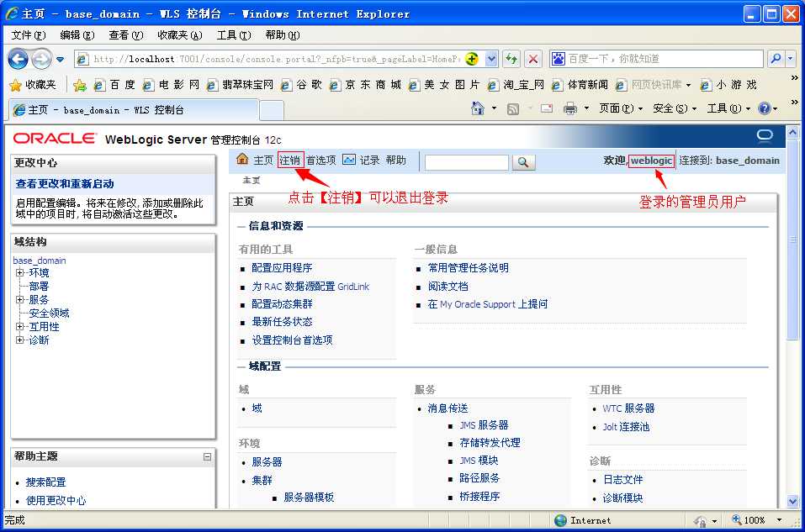Click add to favorites bar star icon
Viewport: 805px width, 532px height.
80,85
